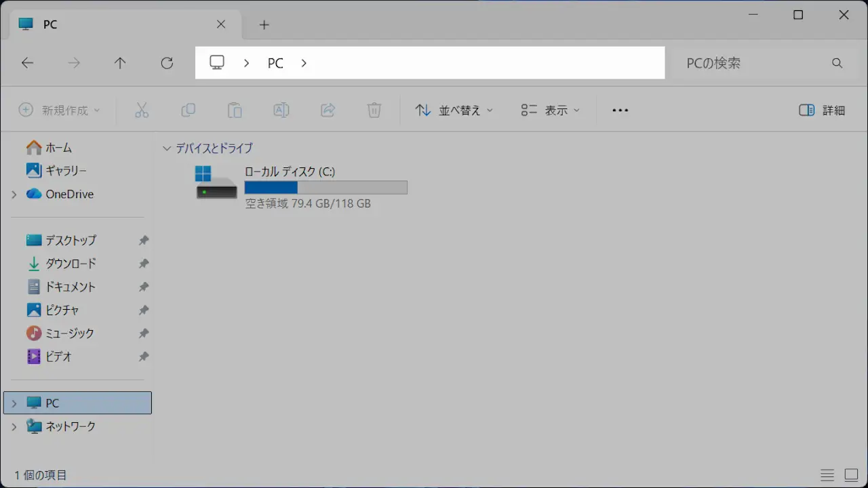
Task: Click the Copy icon in toolbar
Action: 188,110
